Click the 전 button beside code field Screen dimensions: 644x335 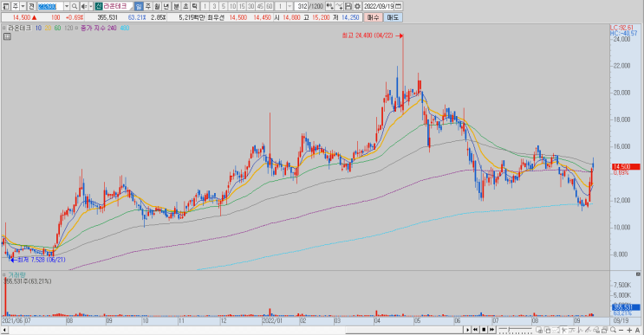(x=31, y=6)
